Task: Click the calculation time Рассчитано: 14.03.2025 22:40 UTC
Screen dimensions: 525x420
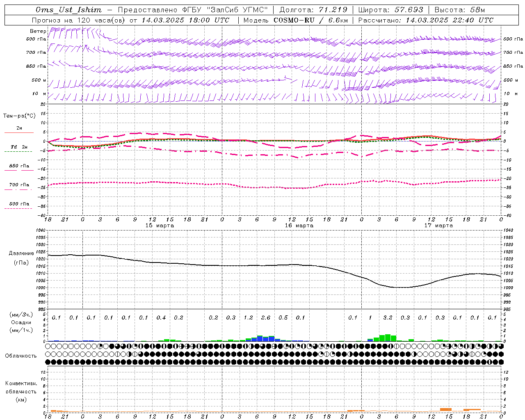Action: [x=426, y=20]
